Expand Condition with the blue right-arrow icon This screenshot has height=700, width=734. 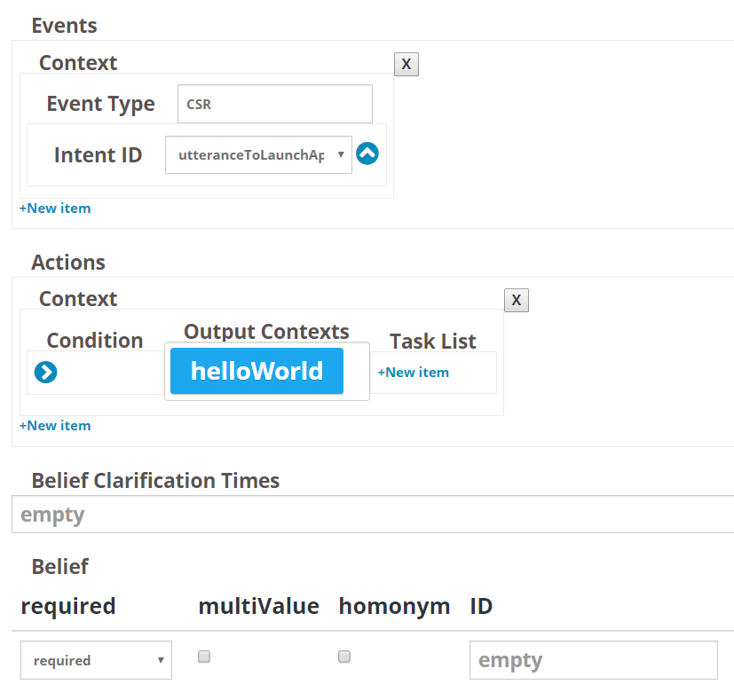pyautogui.click(x=46, y=373)
